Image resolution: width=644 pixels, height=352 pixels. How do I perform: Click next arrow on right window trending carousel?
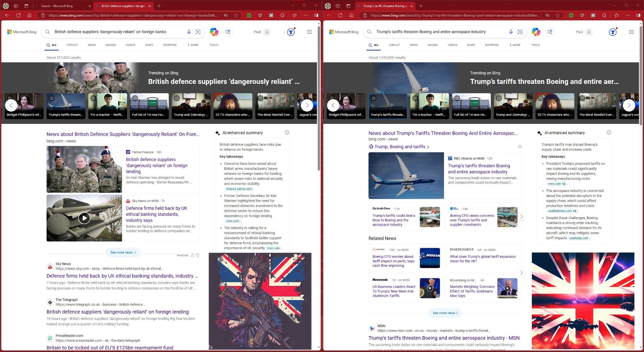629,105
